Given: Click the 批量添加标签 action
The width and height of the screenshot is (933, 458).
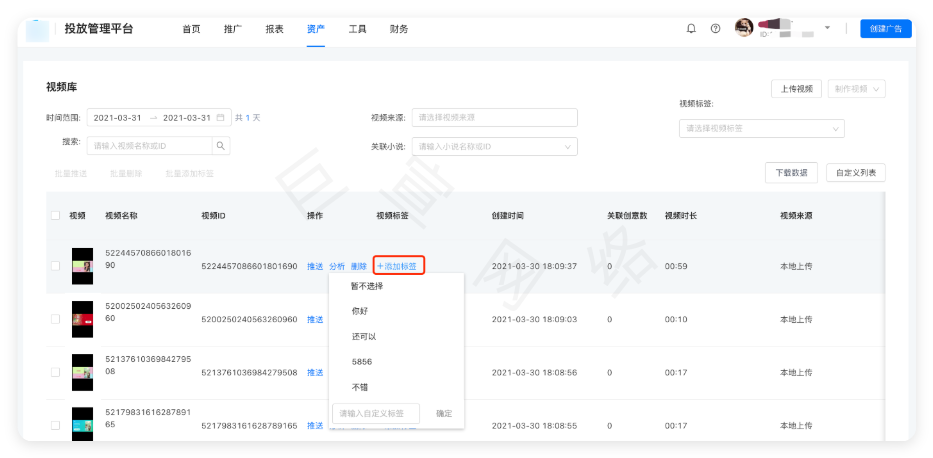Looking at the screenshot, I should click(x=190, y=174).
